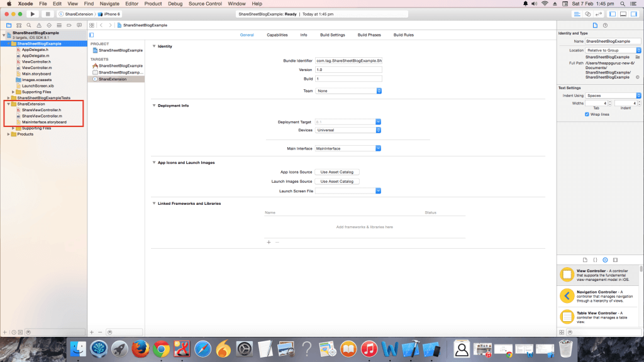Viewport: 644px width, 362px height.
Task: Toggle the Utilities pane visibility
Action: tap(634, 14)
